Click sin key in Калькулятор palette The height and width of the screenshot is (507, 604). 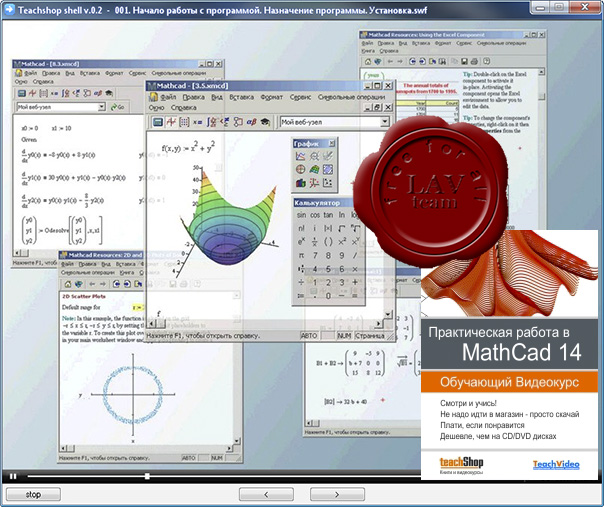pyautogui.click(x=302, y=215)
